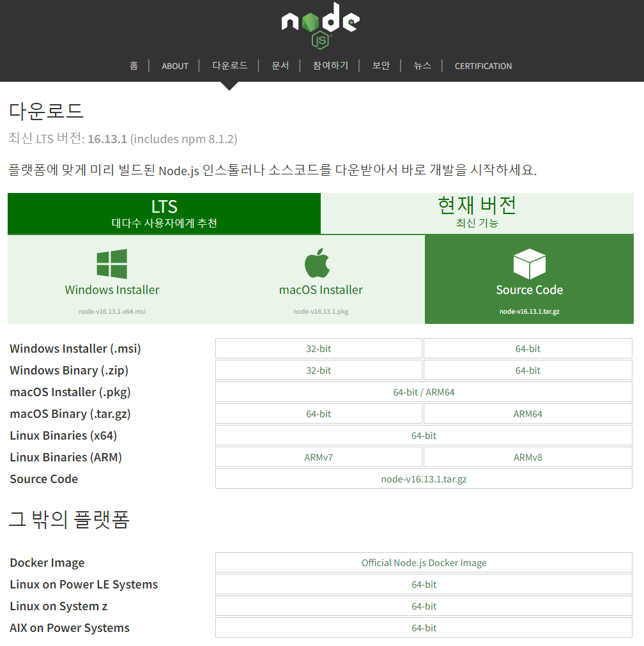Viewport: 644px width, 646px height.
Task: Switch to the 현재 버전 tab
Action: 477,213
